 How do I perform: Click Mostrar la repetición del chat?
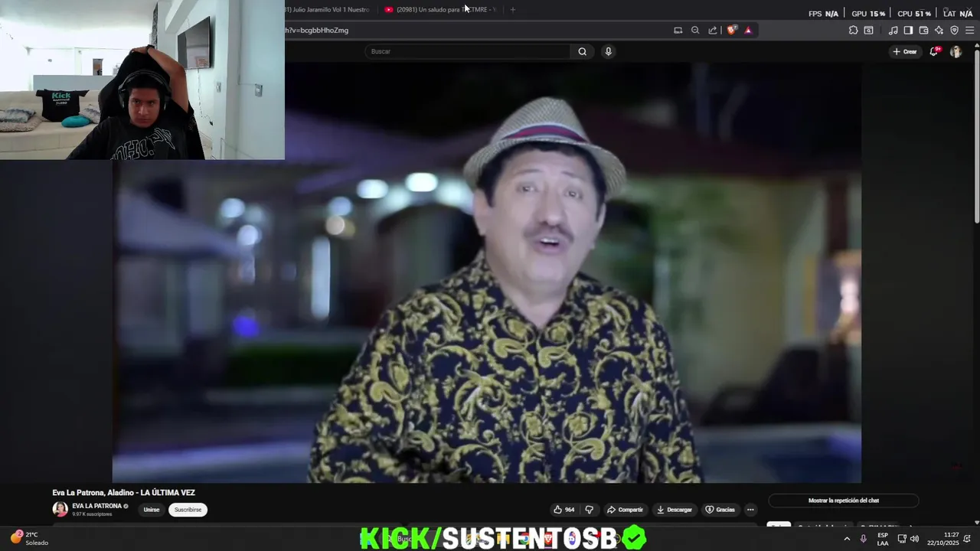[844, 500]
